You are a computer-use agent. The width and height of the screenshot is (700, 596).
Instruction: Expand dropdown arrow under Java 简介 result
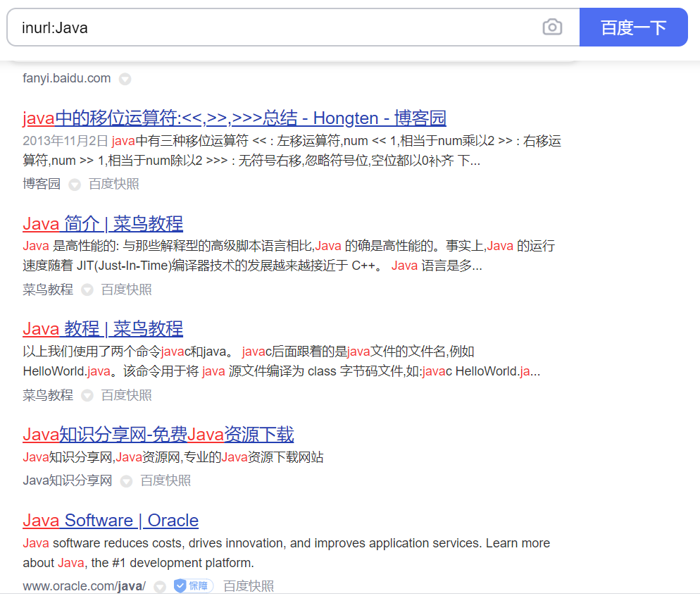(x=87, y=290)
